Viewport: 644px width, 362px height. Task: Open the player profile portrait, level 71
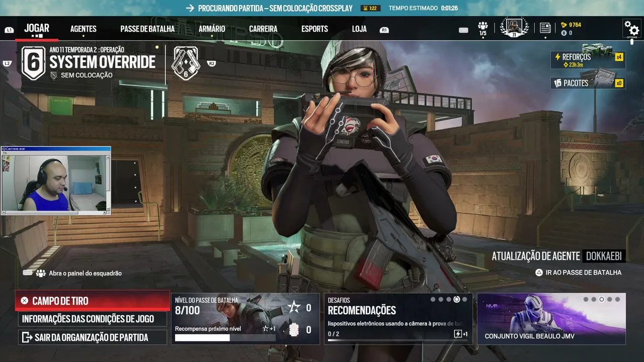click(x=514, y=28)
